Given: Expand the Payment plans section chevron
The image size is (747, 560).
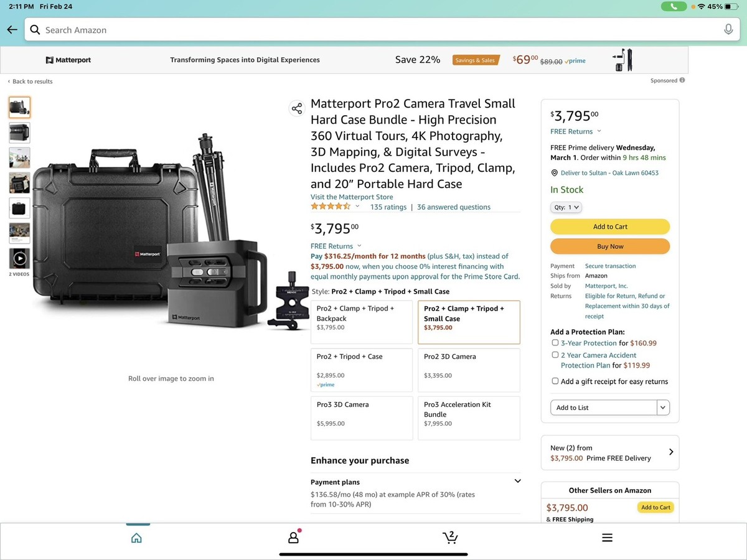Looking at the screenshot, I should [x=517, y=481].
